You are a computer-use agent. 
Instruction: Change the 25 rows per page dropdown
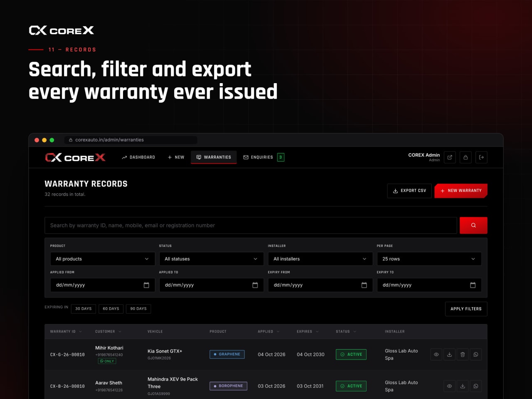[429, 259]
